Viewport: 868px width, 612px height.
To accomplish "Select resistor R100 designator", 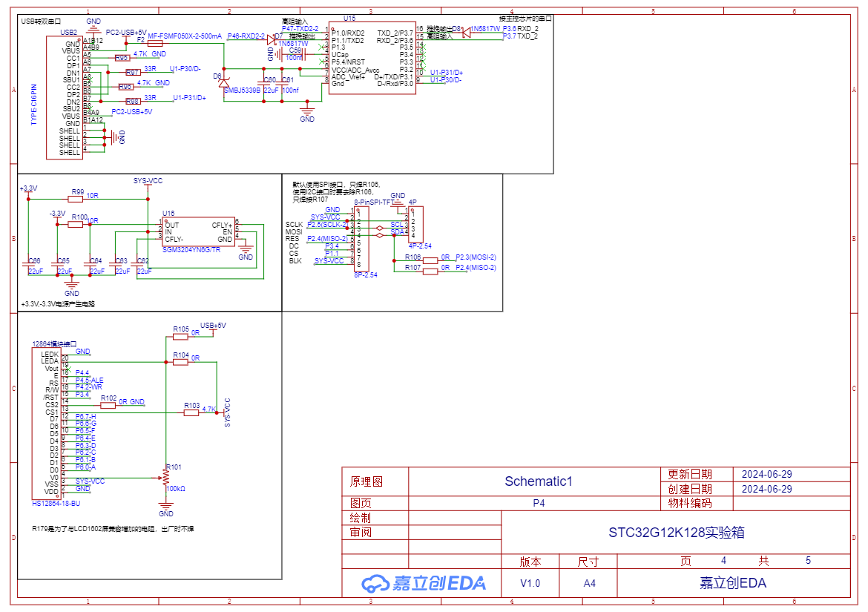I will 79,217.
